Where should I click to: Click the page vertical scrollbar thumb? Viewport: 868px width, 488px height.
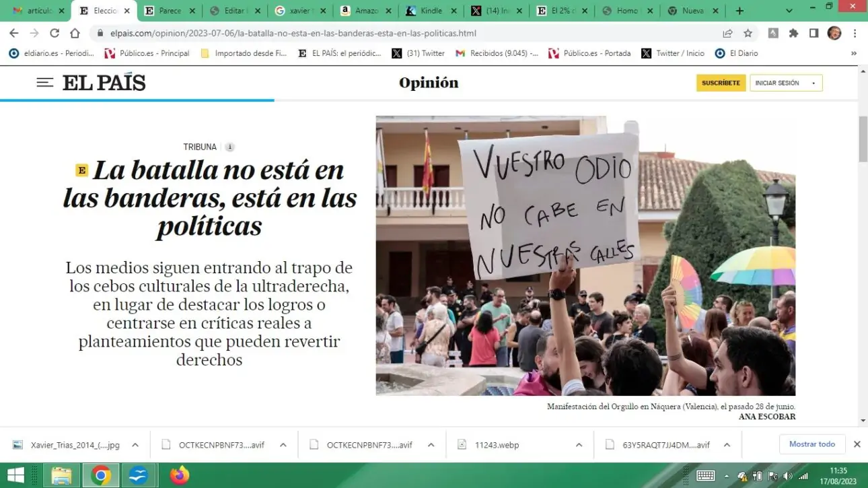[x=863, y=139]
